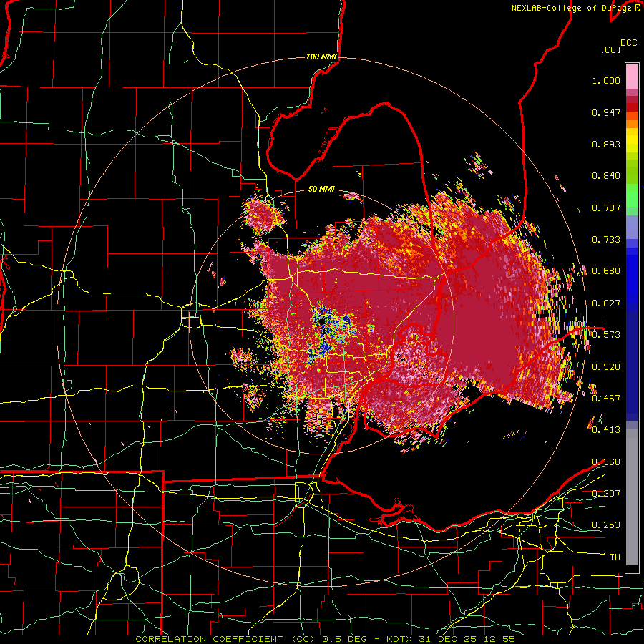Click the DCC legend title
Screen dimensions: 644x644
point(628,43)
